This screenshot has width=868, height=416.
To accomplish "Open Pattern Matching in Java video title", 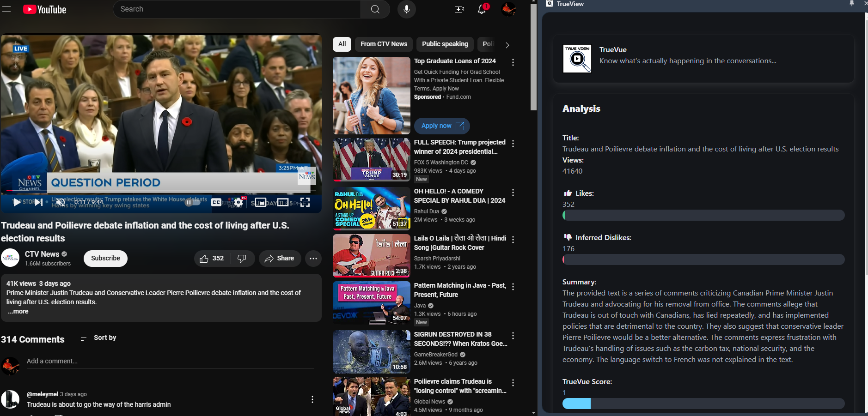I will (x=460, y=290).
